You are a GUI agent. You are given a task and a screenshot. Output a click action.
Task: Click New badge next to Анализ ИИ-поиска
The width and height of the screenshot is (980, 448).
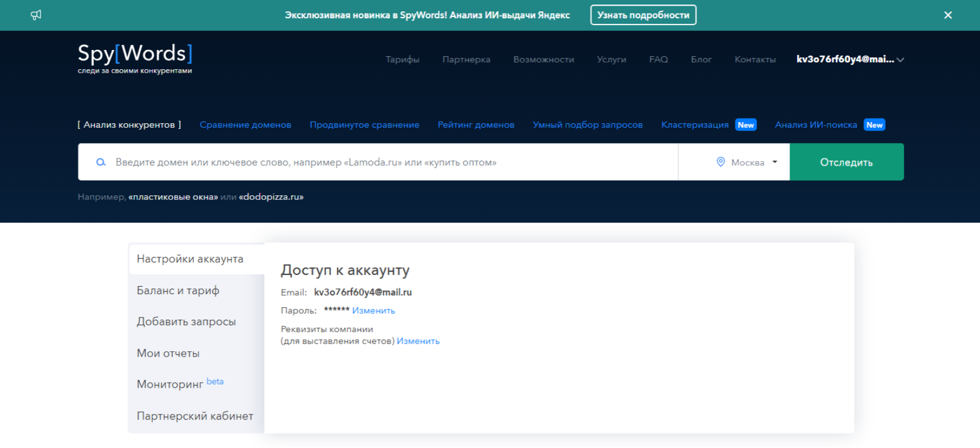click(874, 125)
